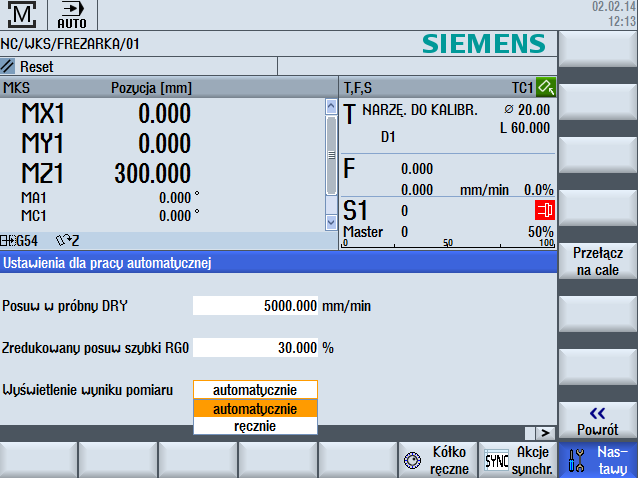This screenshot has width=638, height=478.
Task: Click the Przełącz na cale softkey
Action: point(598,261)
